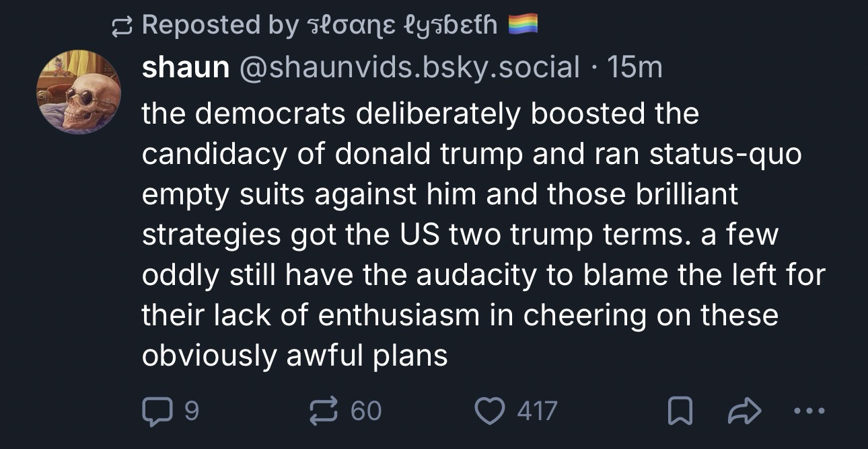Click the repost icon beside 'Reposted by'
The height and width of the screenshot is (449, 868).
122,26
